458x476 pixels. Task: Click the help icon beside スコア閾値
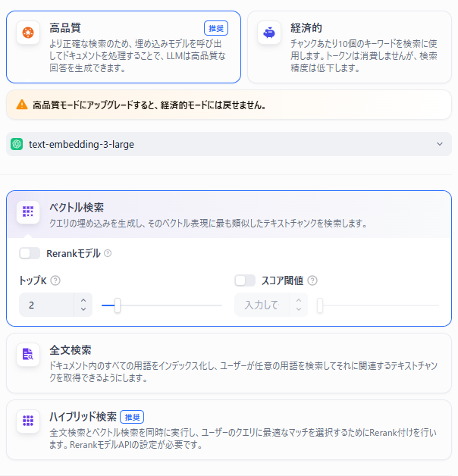tap(312, 280)
